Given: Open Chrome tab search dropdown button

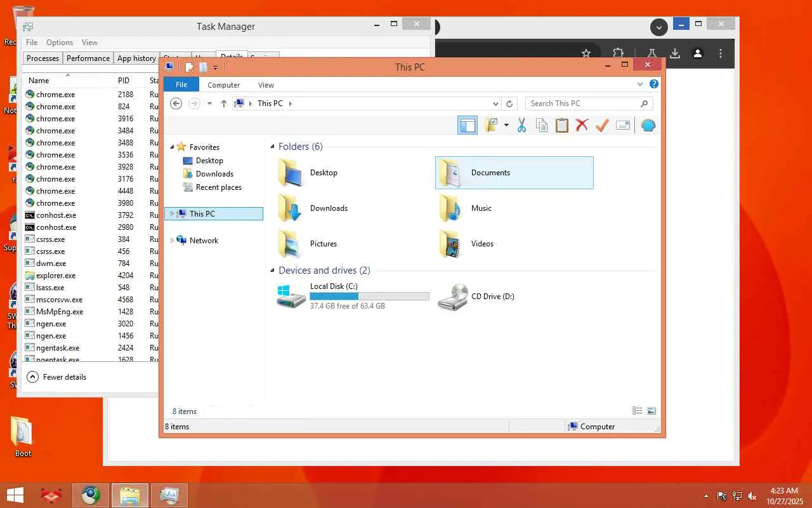Looking at the screenshot, I should pos(659,27).
